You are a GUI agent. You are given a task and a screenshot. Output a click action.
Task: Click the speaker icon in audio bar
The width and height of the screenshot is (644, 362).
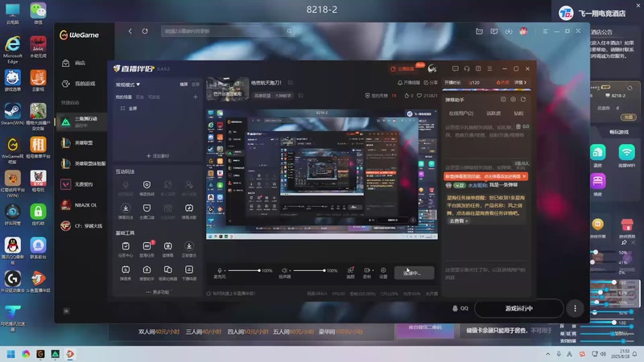coord(284,270)
